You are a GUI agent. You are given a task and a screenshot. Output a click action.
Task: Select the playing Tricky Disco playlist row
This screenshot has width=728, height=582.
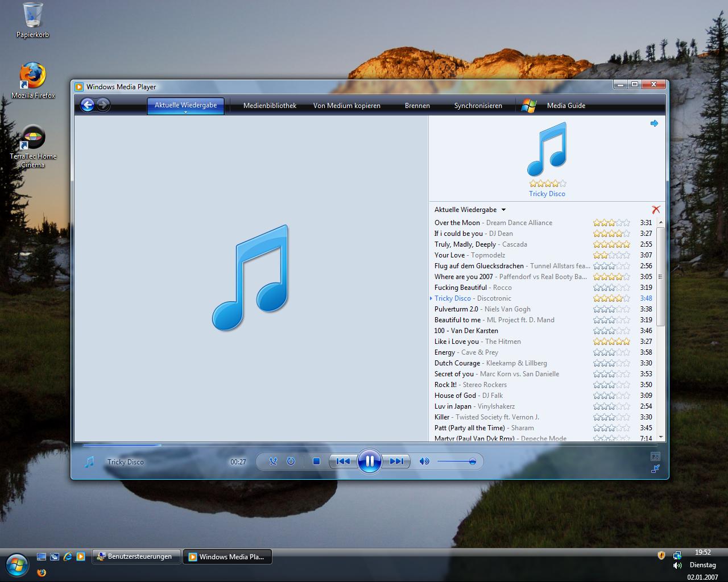(x=543, y=298)
